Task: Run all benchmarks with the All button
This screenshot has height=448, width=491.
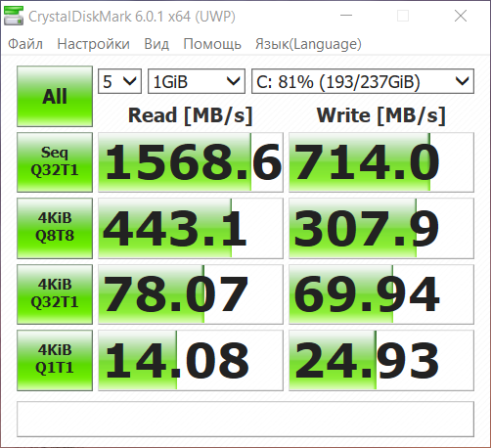Action: [x=55, y=96]
